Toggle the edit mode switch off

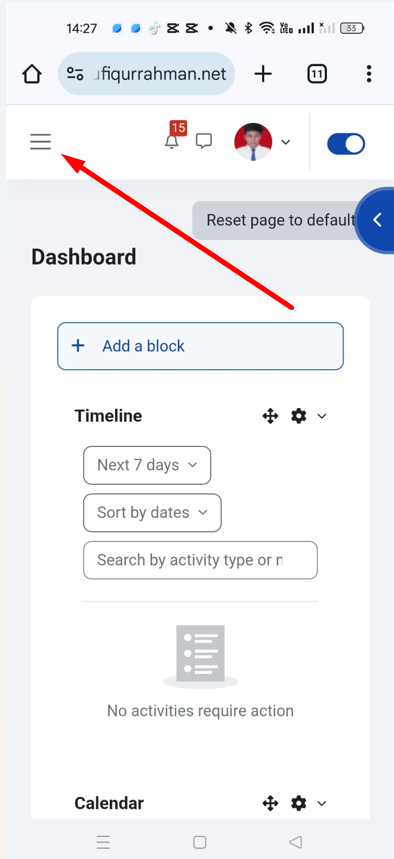pos(346,144)
